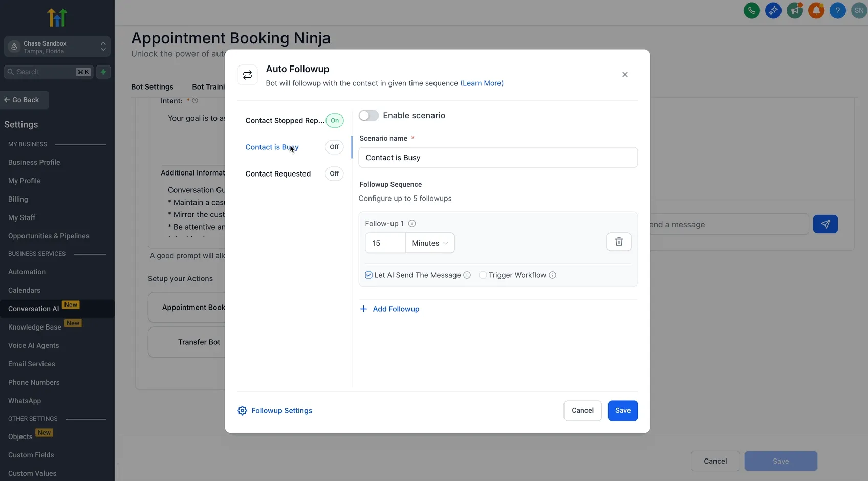
Task: Open Custom Values settings
Action: pos(32,473)
